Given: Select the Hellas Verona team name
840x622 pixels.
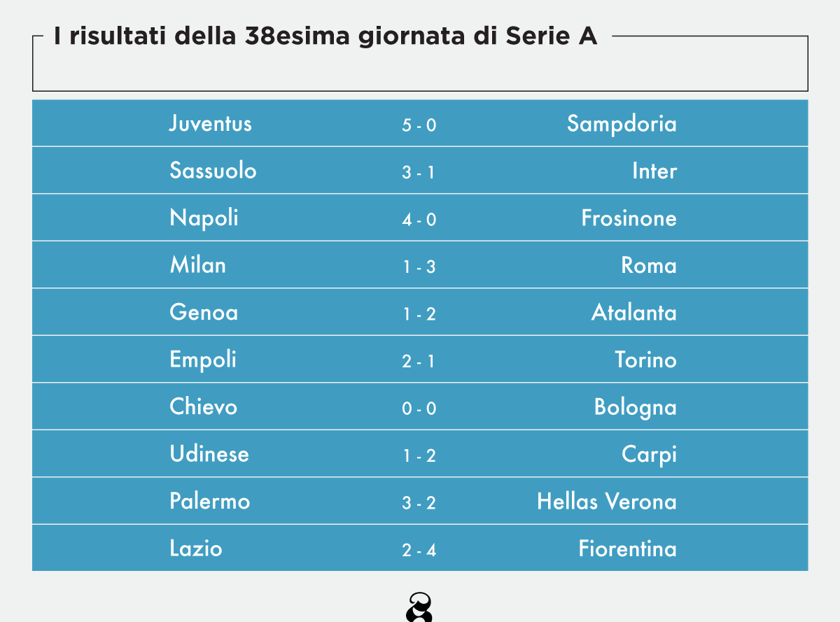Looking at the screenshot, I should click(x=606, y=502).
